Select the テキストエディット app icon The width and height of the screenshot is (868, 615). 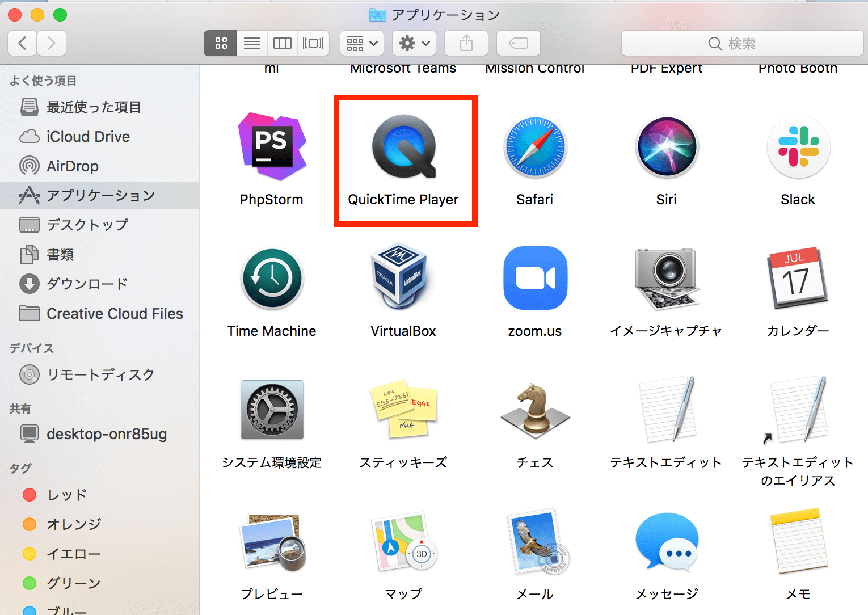point(667,409)
